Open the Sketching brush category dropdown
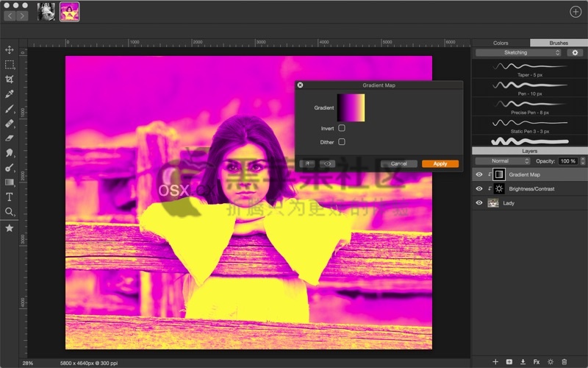Screen dimensions: 588x368 [518, 52]
